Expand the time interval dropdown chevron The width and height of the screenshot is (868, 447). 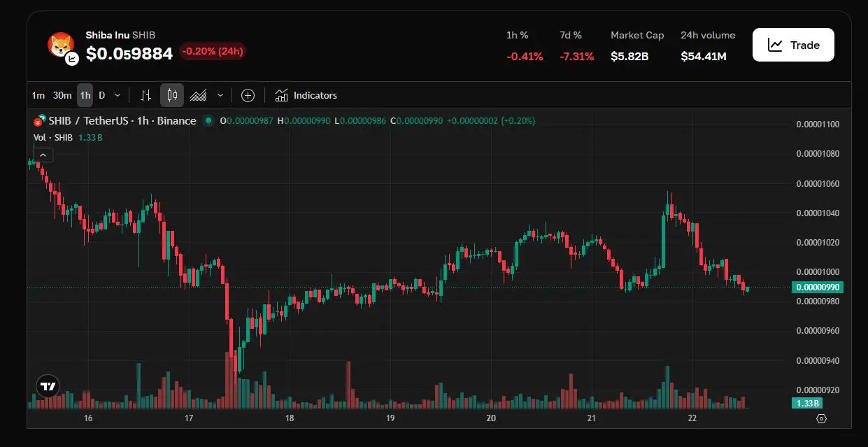tap(118, 95)
